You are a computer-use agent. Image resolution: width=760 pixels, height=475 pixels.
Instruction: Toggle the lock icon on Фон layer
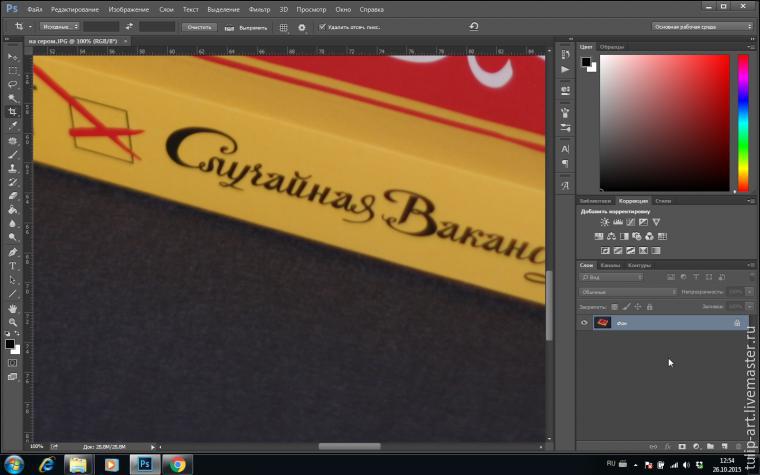[737, 323]
